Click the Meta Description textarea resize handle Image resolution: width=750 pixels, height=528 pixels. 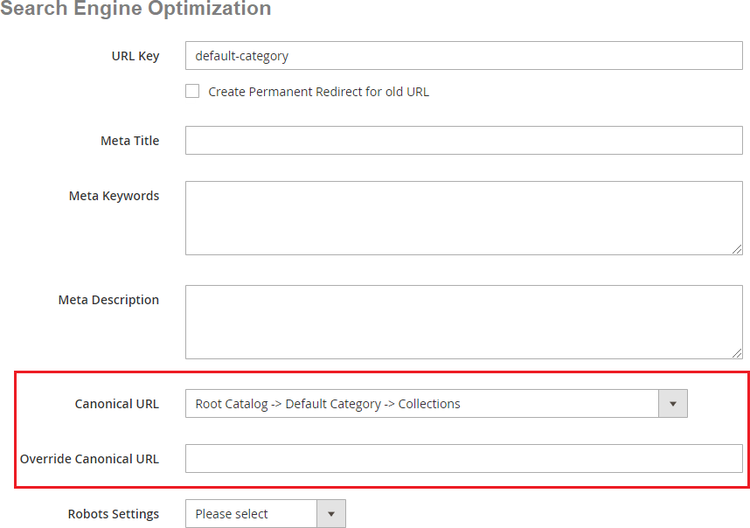736,352
